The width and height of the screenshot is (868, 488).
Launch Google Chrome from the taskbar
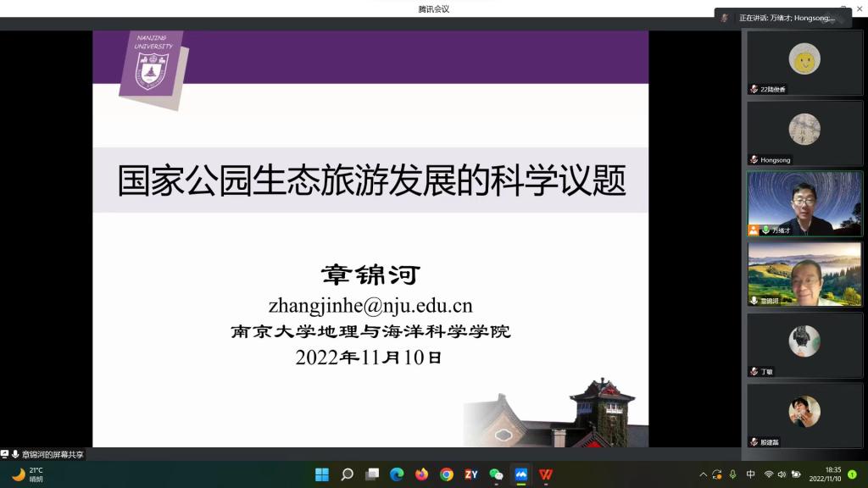(447, 474)
